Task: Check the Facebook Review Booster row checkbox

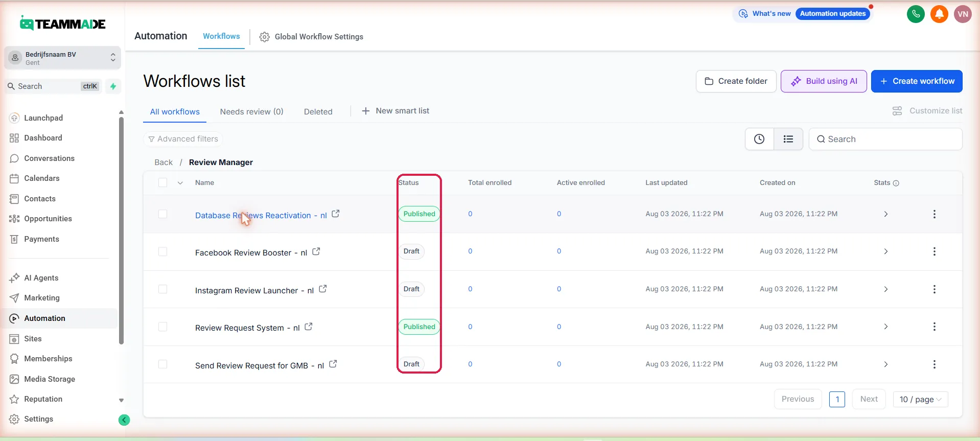Action: (x=163, y=251)
